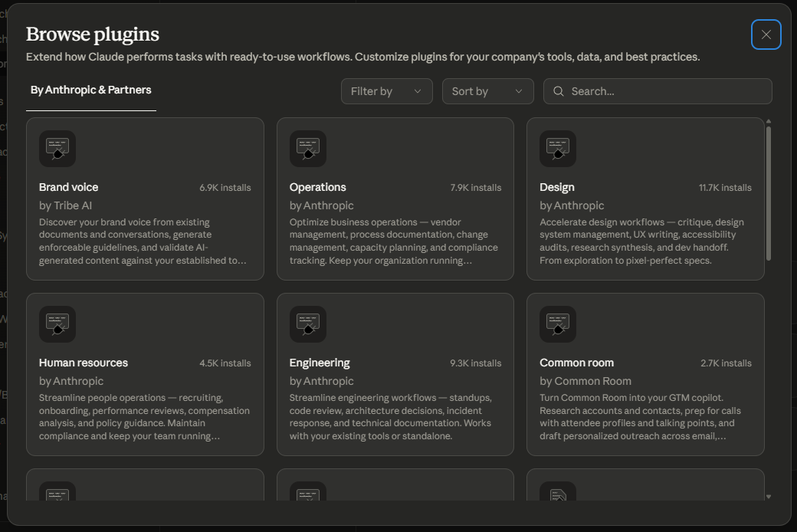Focus the Search plugins field
This screenshot has height=532, width=797.
click(x=658, y=91)
